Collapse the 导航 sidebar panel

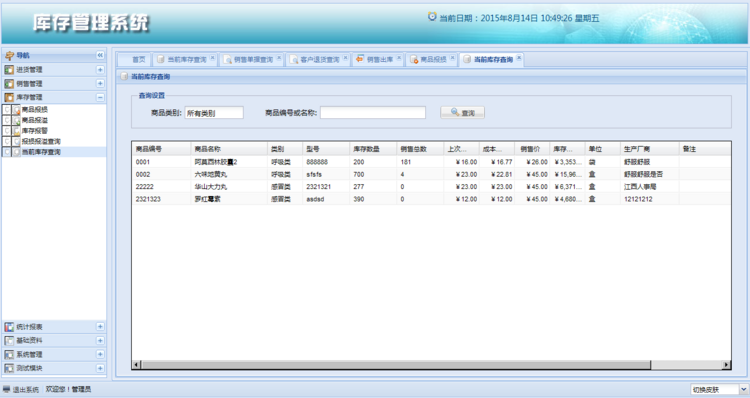[100, 55]
